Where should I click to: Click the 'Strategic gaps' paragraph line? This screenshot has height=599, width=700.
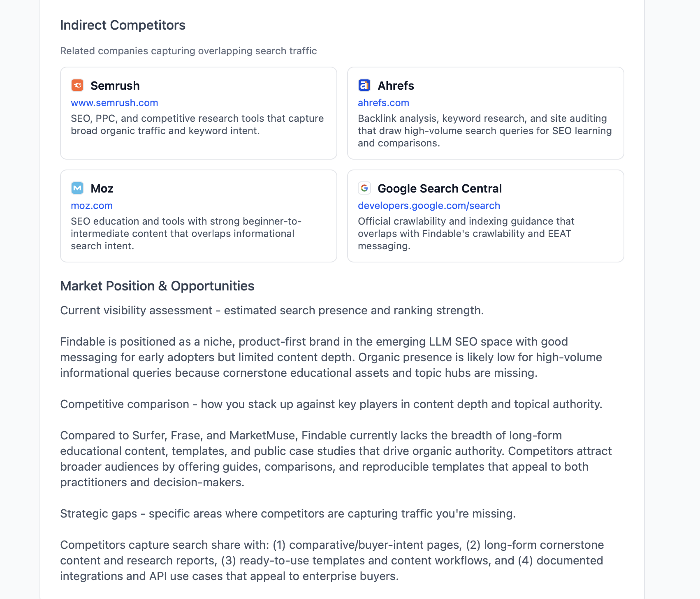287,514
